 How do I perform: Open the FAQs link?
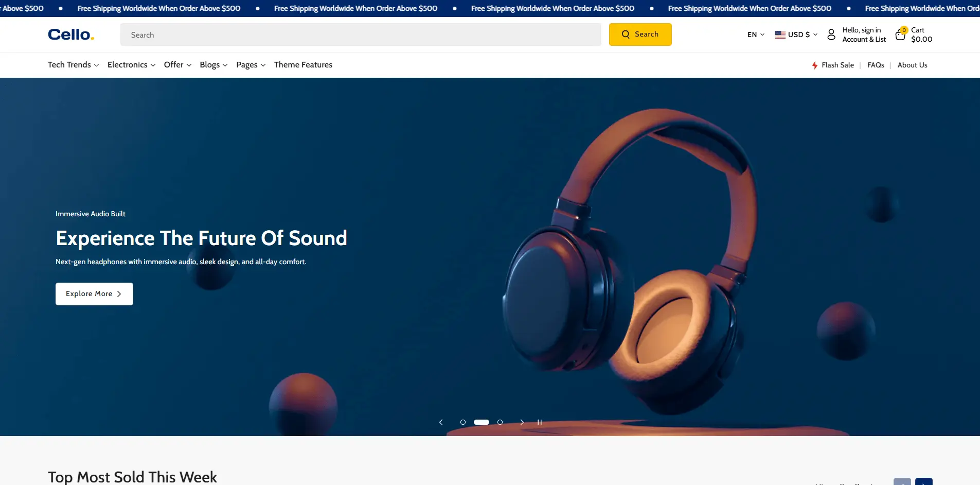pyautogui.click(x=876, y=65)
